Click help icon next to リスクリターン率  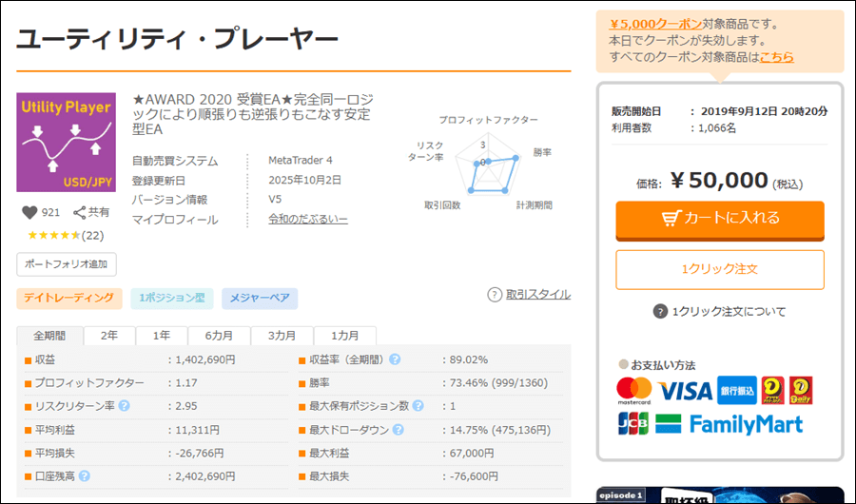point(124,406)
